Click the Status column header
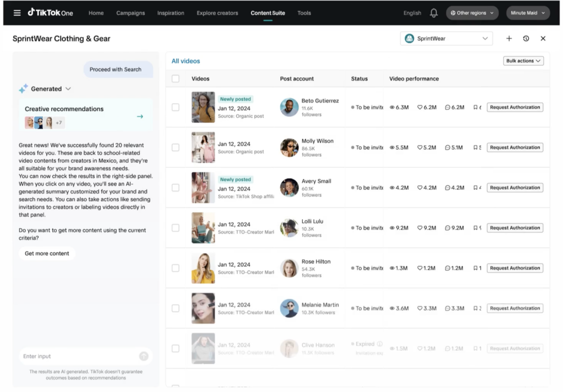 [359, 79]
